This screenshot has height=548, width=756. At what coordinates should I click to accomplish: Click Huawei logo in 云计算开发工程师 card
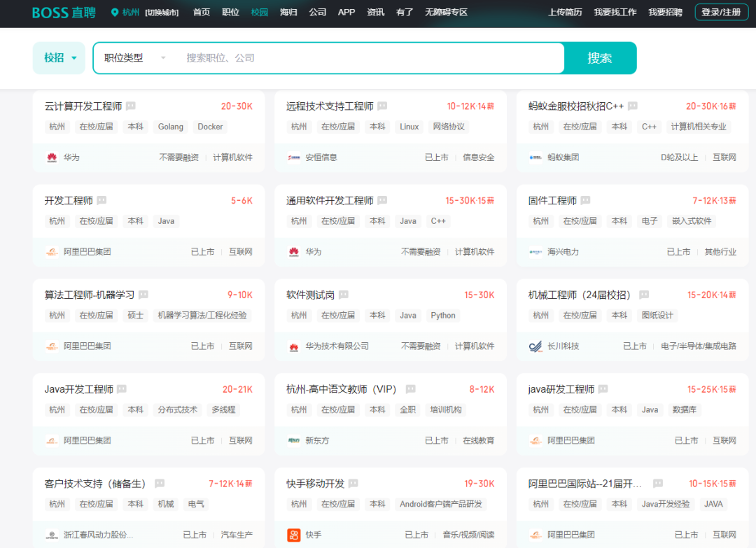pyautogui.click(x=52, y=157)
